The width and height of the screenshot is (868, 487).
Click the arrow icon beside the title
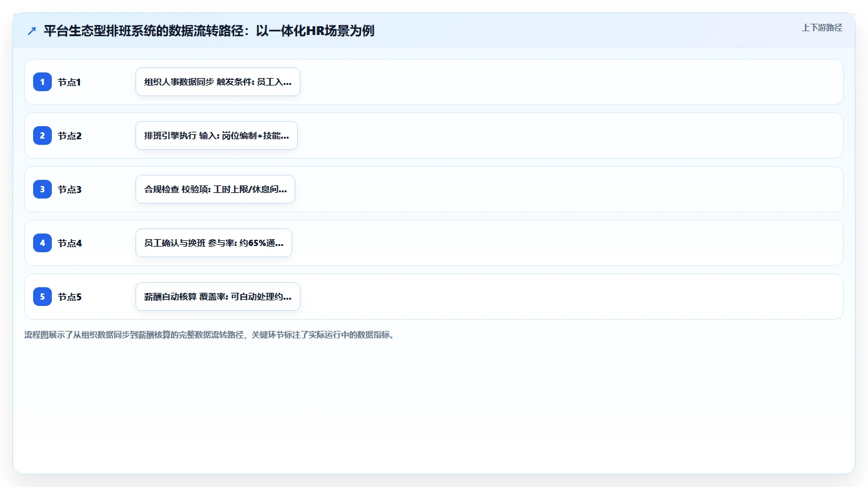32,31
